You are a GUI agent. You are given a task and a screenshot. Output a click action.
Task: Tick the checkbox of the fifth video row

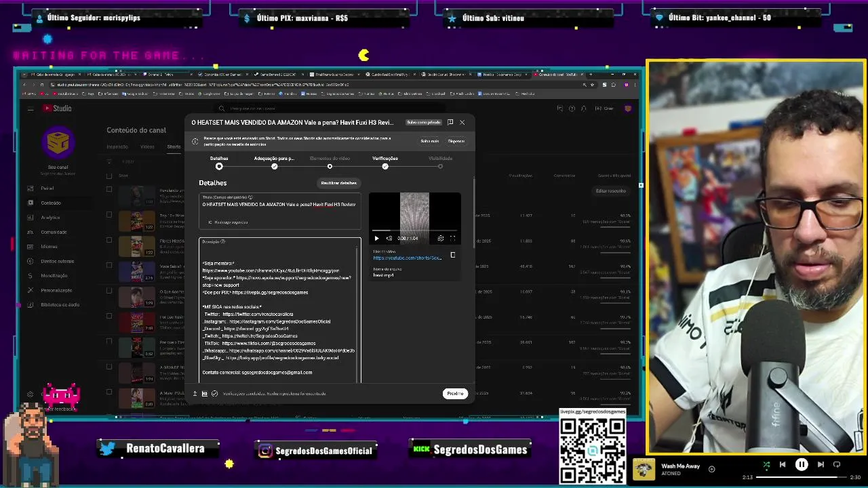click(x=109, y=291)
